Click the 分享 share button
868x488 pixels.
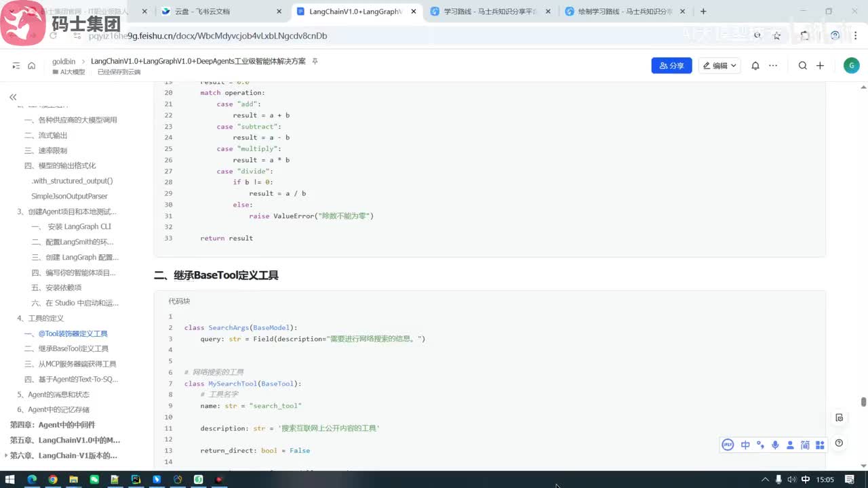point(671,66)
